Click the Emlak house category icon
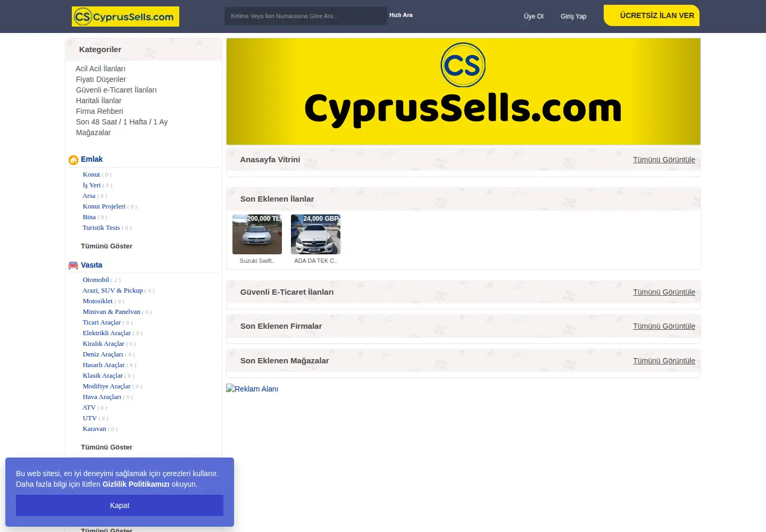The width and height of the screenshot is (766, 532). click(73, 160)
